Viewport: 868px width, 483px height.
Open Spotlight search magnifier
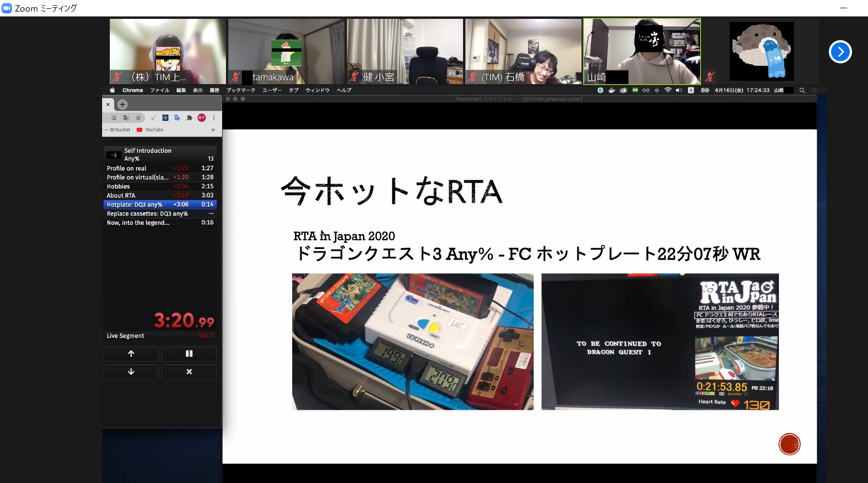click(x=802, y=90)
